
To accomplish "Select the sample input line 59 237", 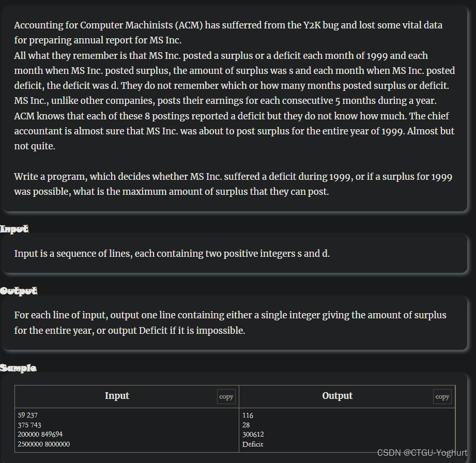I will [27, 415].
